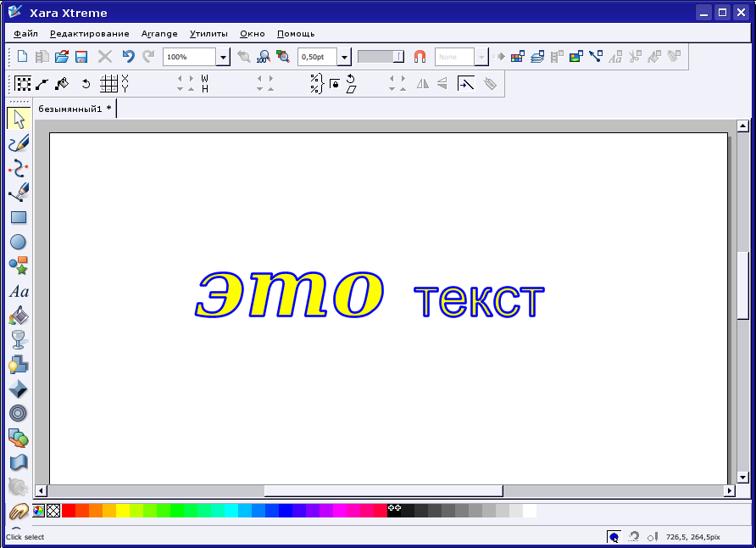Select the Ellipse tool
This screenshot has width=756, height=548.
(x=18, y=242)
